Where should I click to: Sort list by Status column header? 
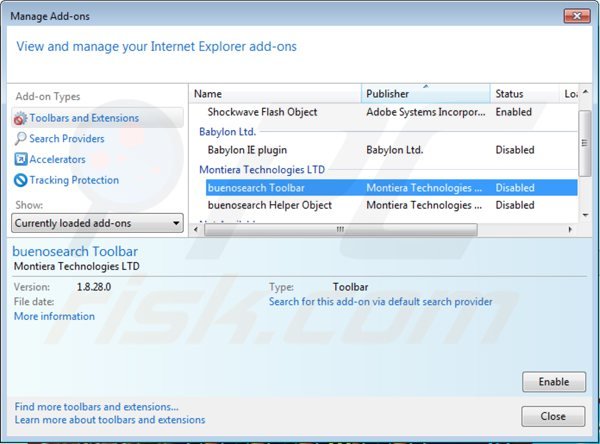coord(525,94)
